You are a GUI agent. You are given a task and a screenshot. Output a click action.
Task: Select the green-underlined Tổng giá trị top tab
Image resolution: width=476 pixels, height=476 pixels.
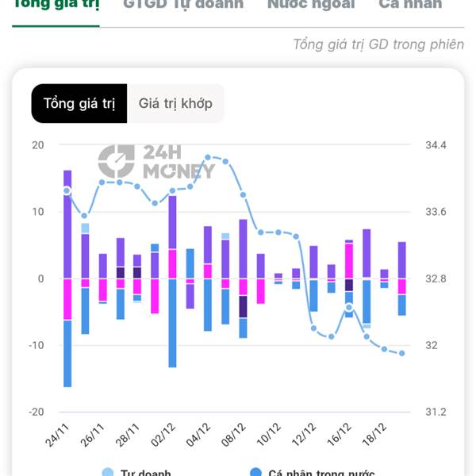click(56, 6)
